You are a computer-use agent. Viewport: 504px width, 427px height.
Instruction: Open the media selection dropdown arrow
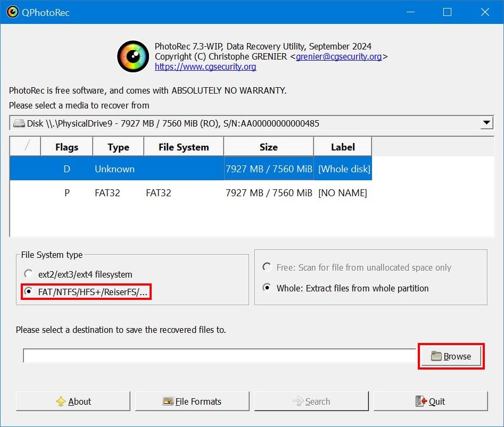(x=486, y=123)
